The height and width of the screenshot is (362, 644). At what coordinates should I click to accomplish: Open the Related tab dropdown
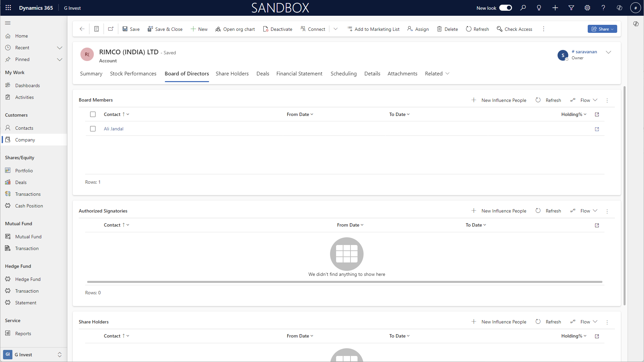(437, 74)
